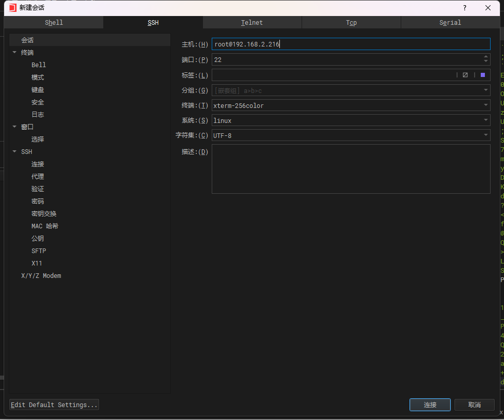Click the 取消 button
Viewport: 504px width, 420px height.
click(x=474, y=405)
